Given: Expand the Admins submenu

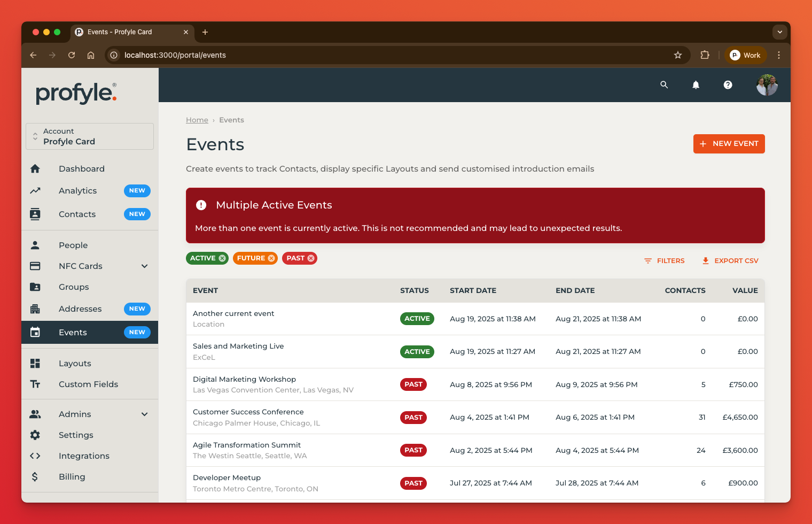Looking at the screenshot, I should 144,414.
